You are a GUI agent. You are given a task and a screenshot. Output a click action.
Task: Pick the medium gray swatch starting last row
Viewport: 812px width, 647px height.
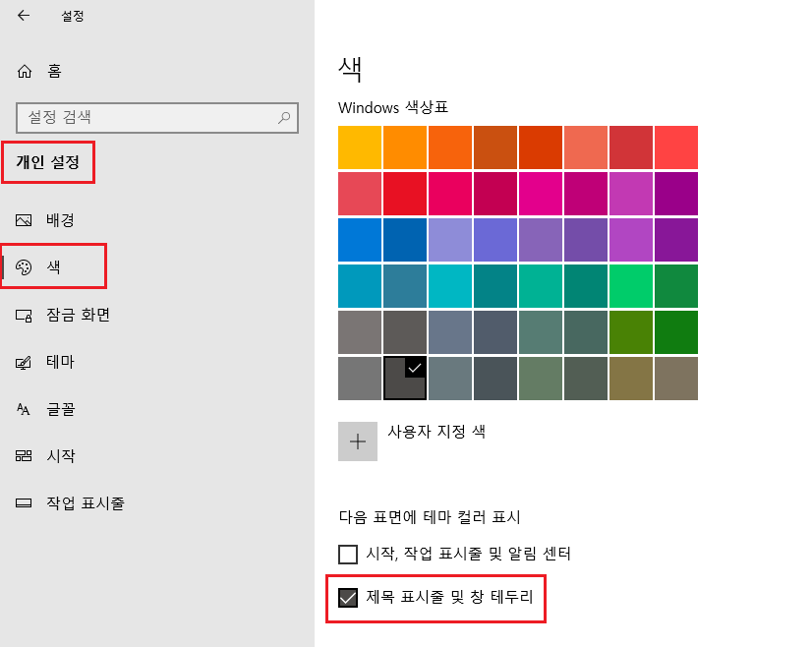[x=360, y=379]
